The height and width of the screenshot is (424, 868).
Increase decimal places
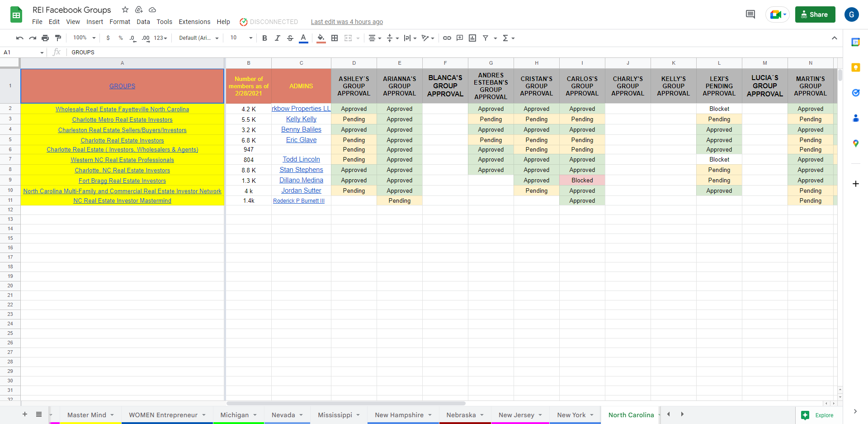coord(146,38)
